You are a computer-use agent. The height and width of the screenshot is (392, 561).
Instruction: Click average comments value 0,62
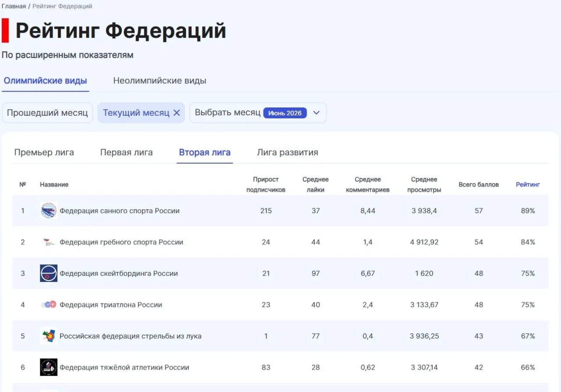click(x=368, y=367)
